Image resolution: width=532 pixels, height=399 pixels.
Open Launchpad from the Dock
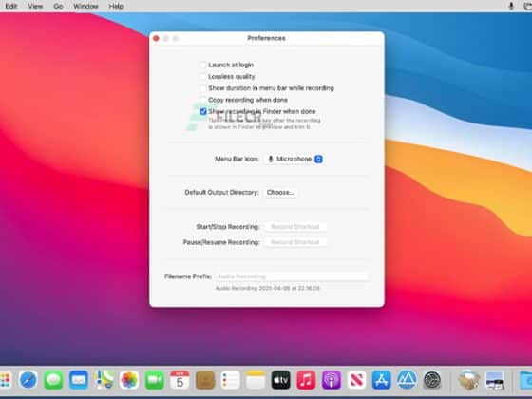pos(4,380)
